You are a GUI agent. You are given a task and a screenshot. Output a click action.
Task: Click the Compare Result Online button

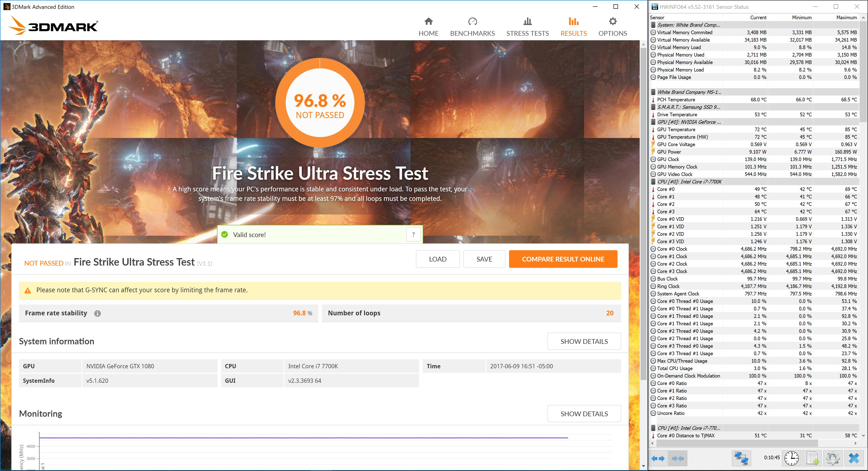point(563,259)
